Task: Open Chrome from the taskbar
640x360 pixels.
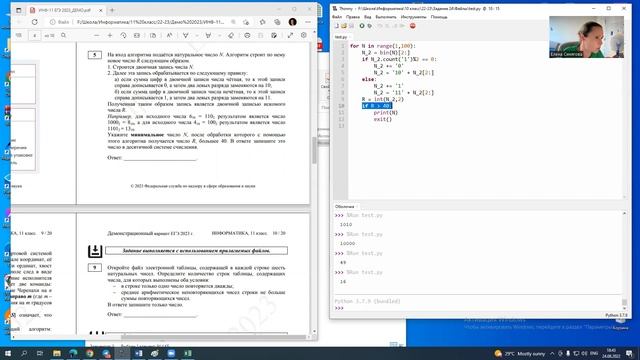Action: pos(89,353)
